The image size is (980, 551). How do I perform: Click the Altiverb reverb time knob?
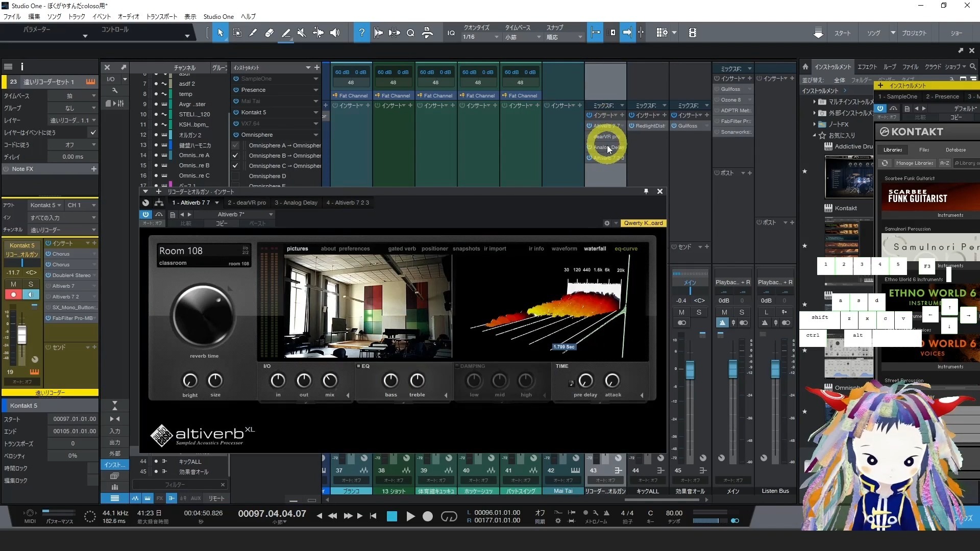204,316
